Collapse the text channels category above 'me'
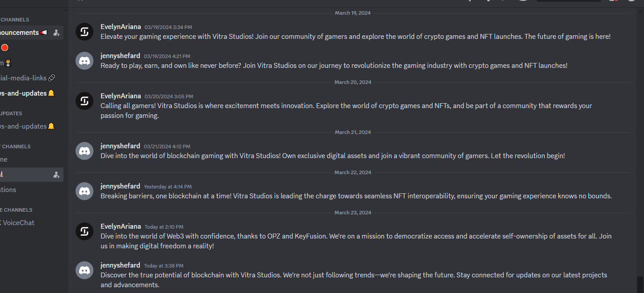Screen dimensions: 644x293 tap(15, 146)
